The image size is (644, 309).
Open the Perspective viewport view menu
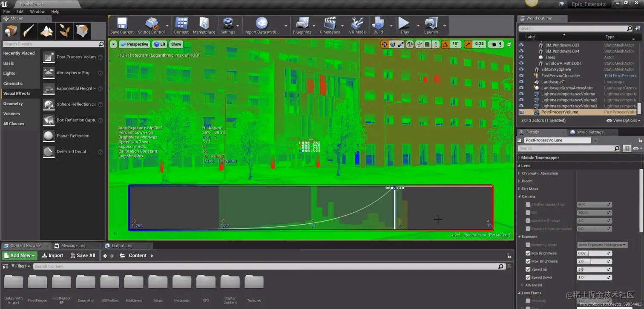[134, 44]
